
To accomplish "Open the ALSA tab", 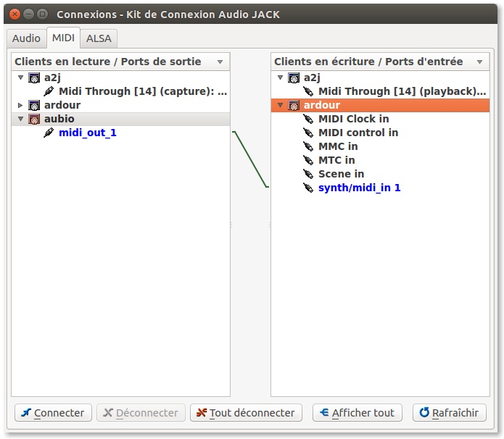I will [x=99, y=38].
